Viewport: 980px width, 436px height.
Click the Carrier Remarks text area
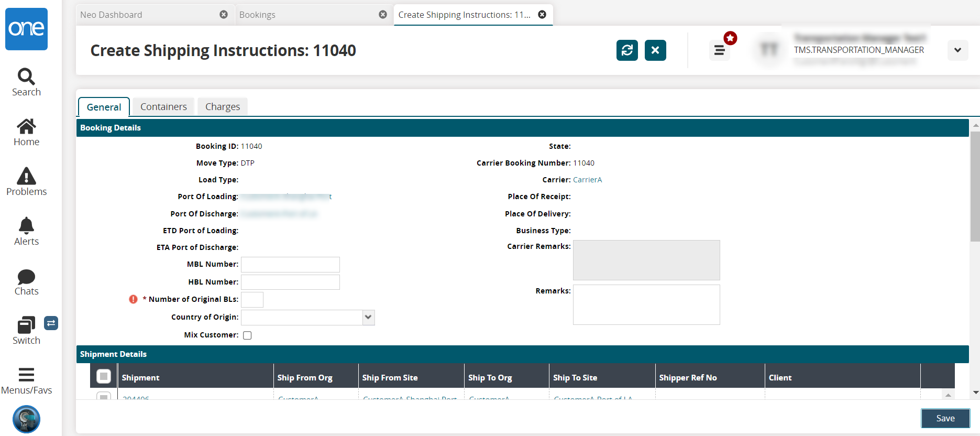(x=646, y=260)
